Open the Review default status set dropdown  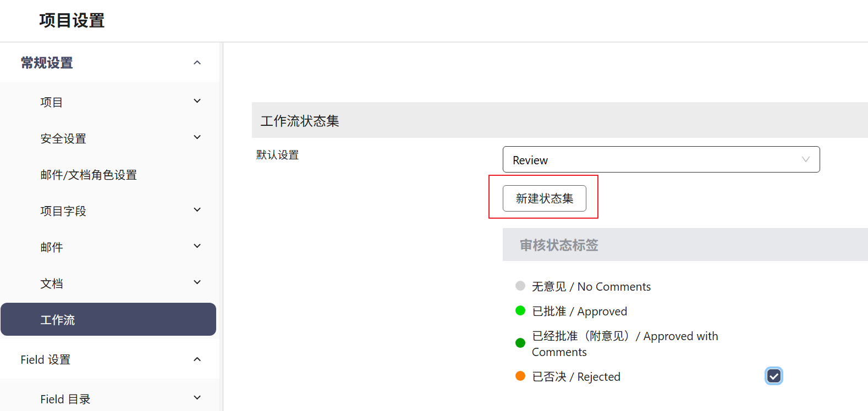click(x=661, y=160)
